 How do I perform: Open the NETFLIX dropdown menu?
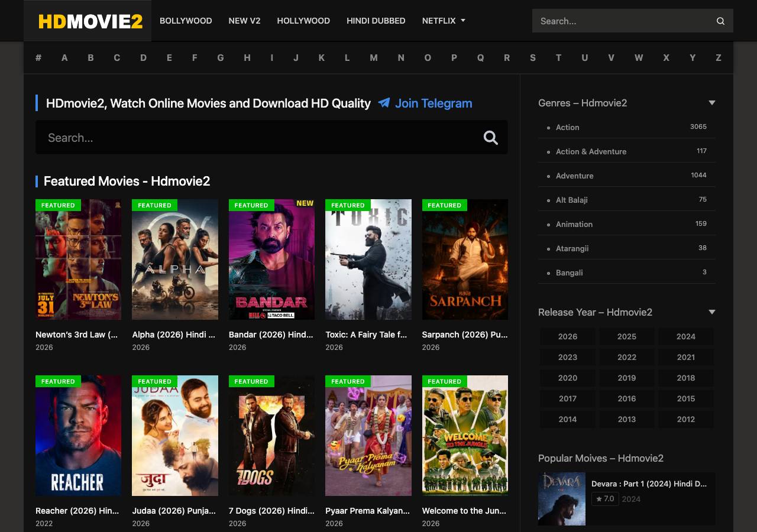444,21
